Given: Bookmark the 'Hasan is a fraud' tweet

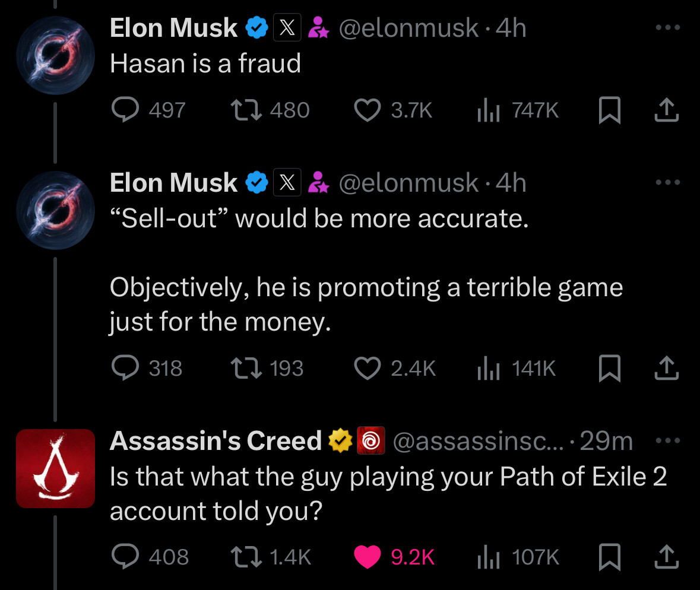Looking at the screenshot, I should tap(609, 110).
